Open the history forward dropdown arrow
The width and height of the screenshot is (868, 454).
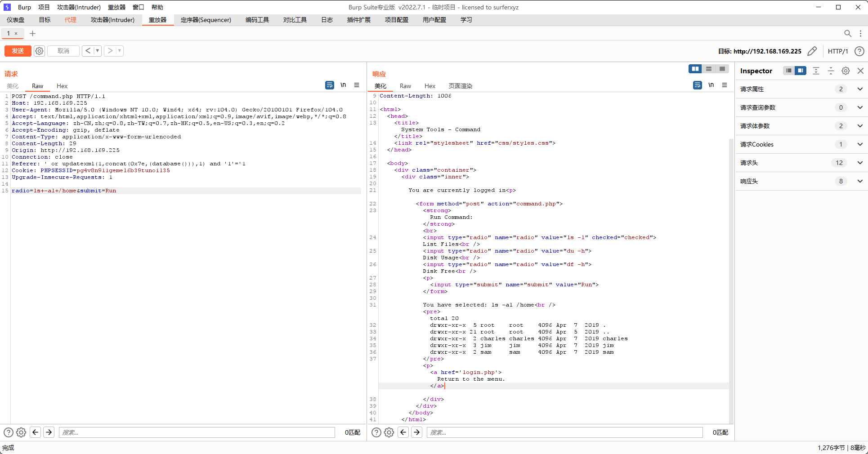(120, 51)
